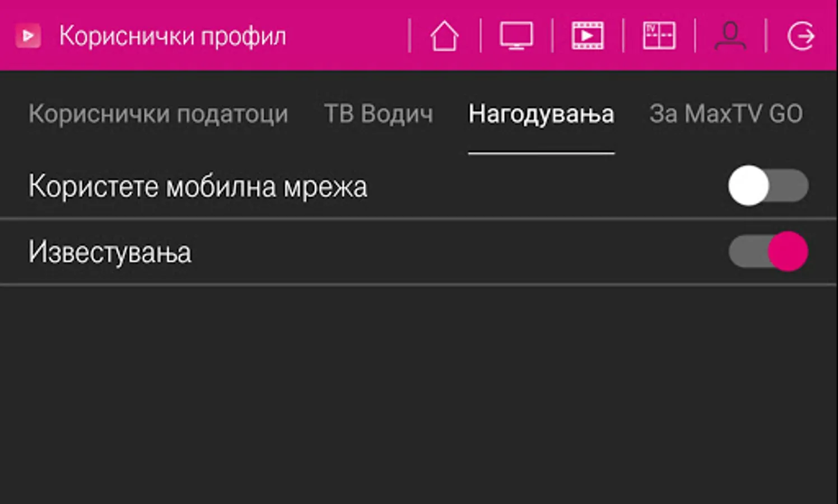The image size is (838, 504).
Task: Toggle the Користете мобилна мрежа switch
Action: [x=768, y=185]
